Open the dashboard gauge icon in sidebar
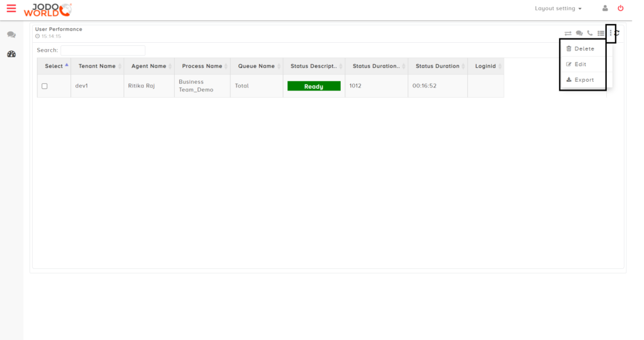 tap(11, 54)
